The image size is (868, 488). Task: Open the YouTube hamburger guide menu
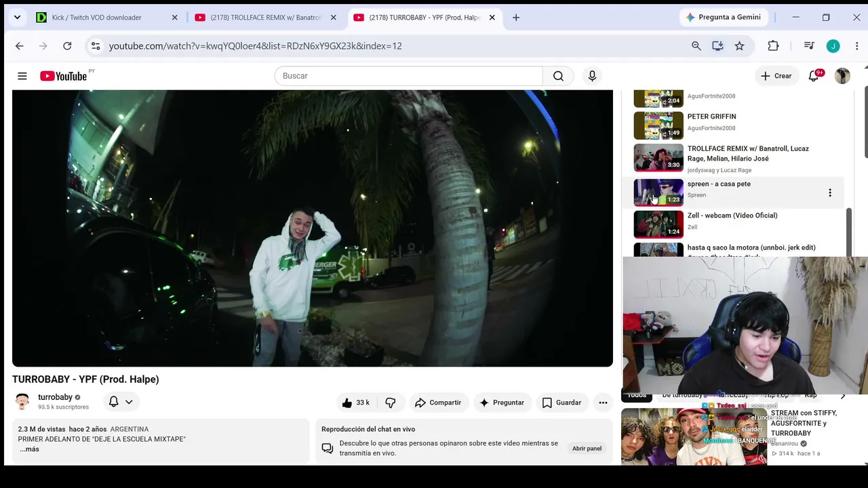pyautogui.click(x=22, y=76)
